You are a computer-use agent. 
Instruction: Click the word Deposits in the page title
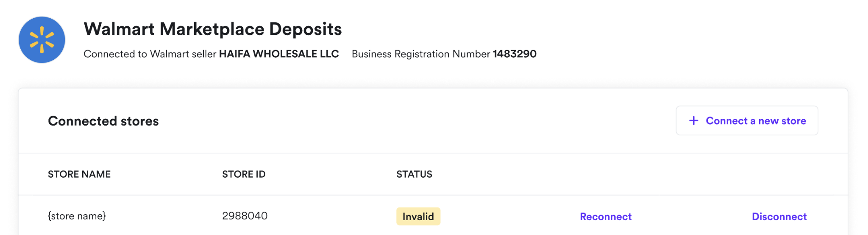pyautogui.click(x=306, y=30)
